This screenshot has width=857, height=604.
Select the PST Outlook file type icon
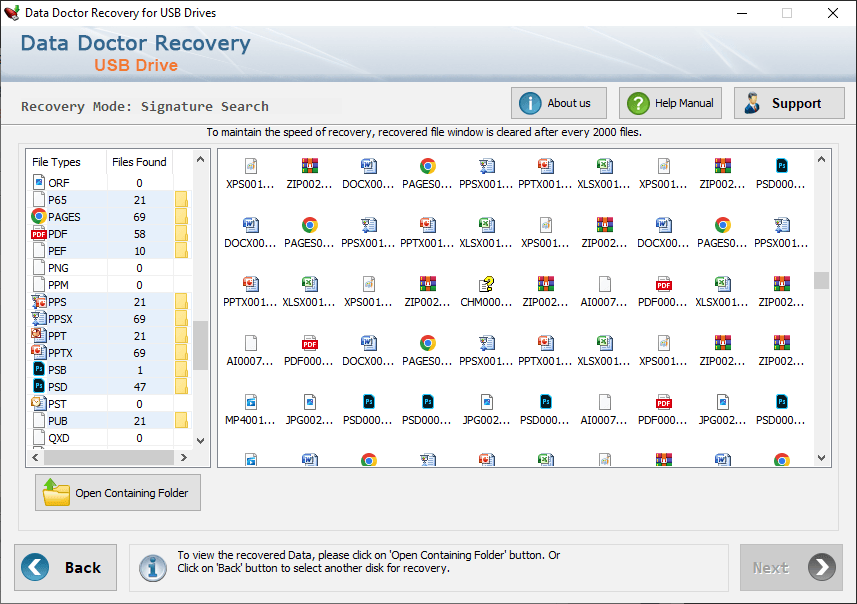pyautogui.click(x=39, y=403)
